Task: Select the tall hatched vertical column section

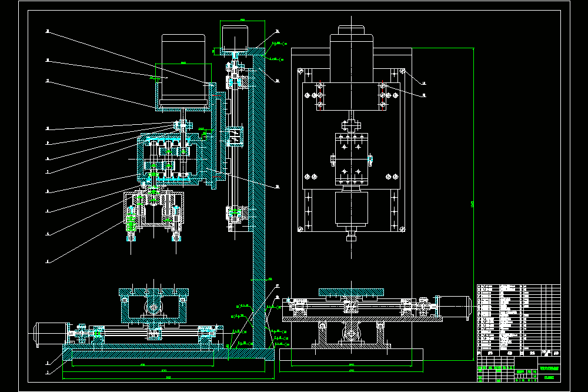Action: tap(259, 201)
